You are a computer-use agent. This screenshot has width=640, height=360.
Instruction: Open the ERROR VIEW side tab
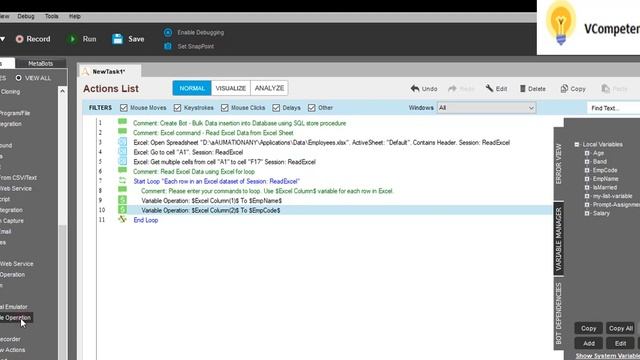559,164
